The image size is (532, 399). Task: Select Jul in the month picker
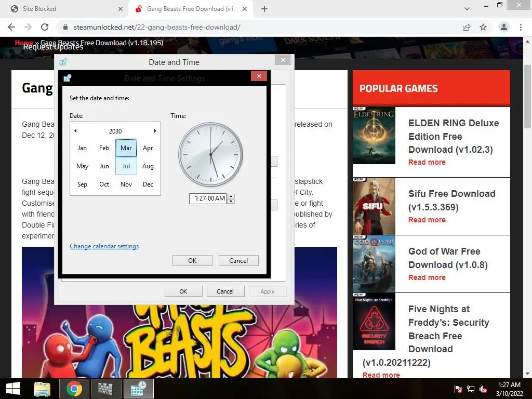pyautogui.click(x=126, y=166)
